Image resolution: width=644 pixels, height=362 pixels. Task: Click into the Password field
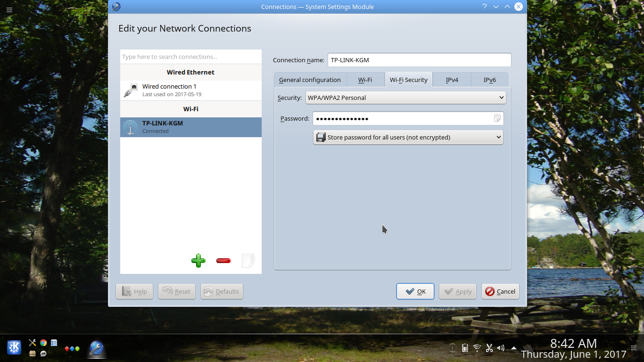[x=408, y=118]
